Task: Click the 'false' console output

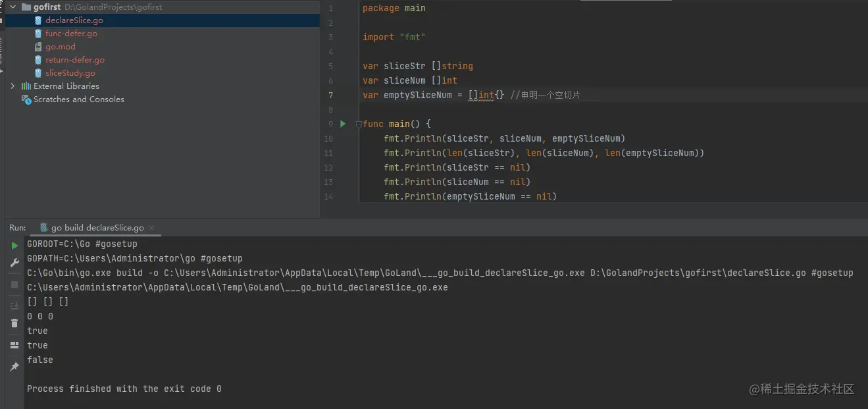Action: pos(40,360)
